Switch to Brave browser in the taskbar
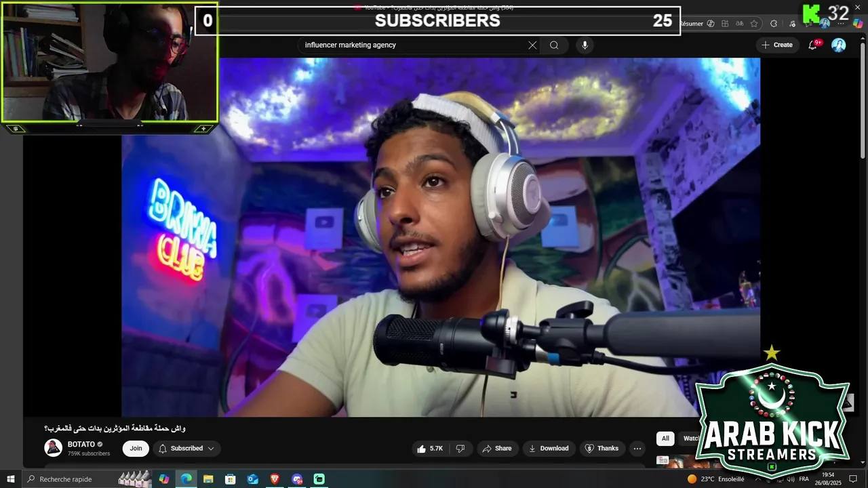This screenshot has height=488, width=868. pos(275,479)
